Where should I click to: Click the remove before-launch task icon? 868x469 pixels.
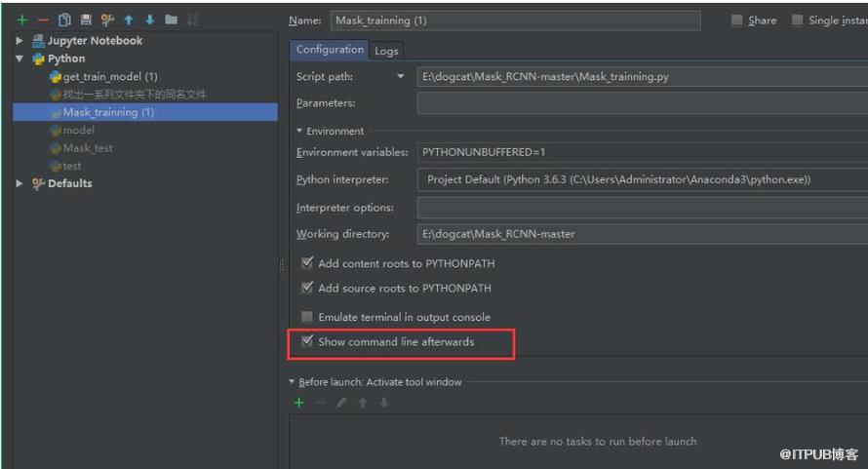[x=321, y=403]
